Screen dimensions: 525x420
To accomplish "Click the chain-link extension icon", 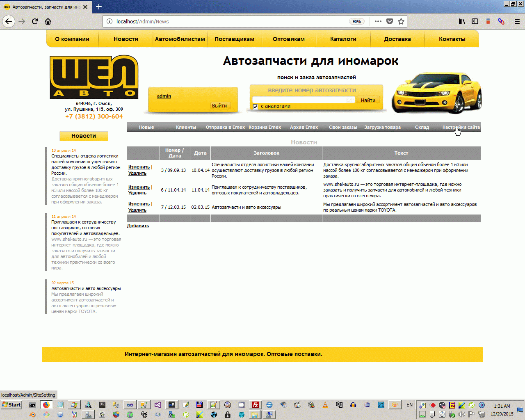I will (501, 21).
